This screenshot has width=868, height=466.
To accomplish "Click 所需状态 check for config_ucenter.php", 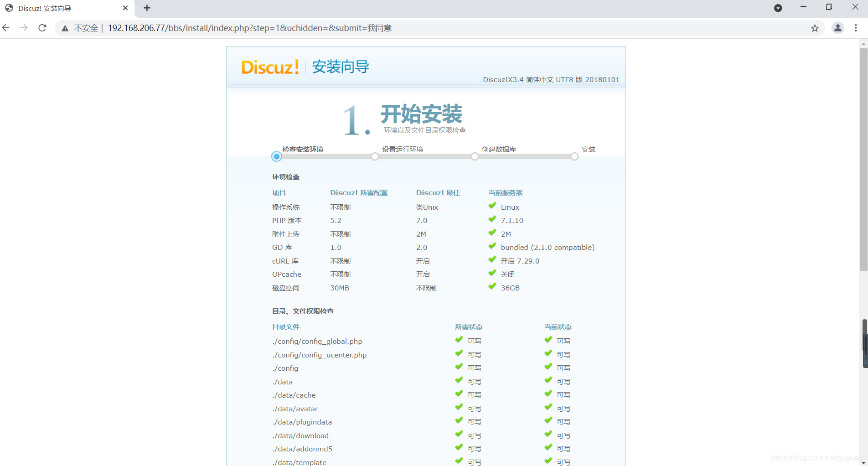I will pyautogui.click(x=459, y=353).
